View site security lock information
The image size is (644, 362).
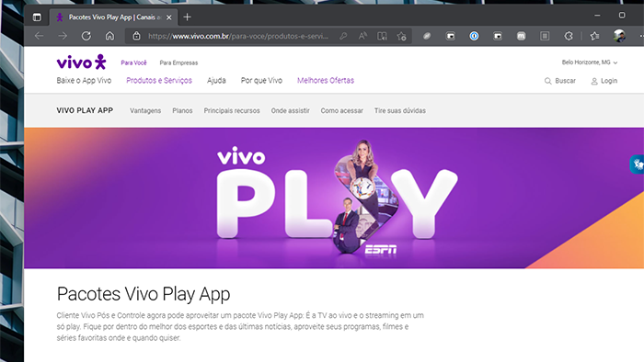click(137, 36)
